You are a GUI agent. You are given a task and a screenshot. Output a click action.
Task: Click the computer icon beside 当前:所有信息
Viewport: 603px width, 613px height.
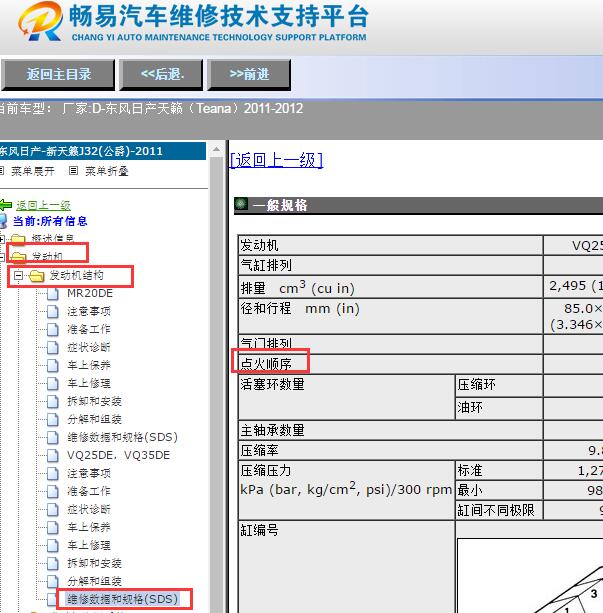coord(3,221)
